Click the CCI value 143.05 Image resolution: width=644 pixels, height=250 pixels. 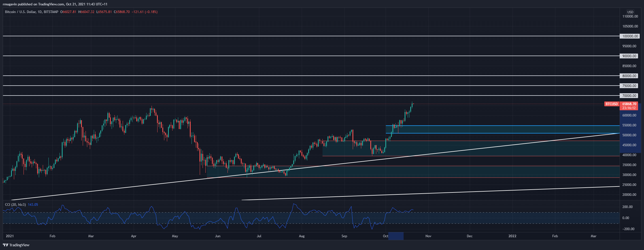(33, 204)
